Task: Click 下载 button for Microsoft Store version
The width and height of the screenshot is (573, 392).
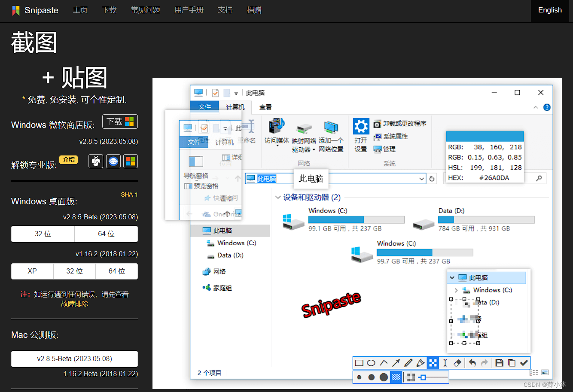Action: pos(120,122)
